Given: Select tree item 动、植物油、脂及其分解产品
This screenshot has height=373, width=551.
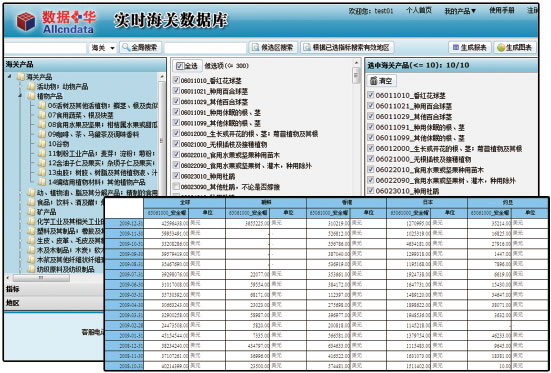Looking at the screenshot, I should tap(97, 193).
